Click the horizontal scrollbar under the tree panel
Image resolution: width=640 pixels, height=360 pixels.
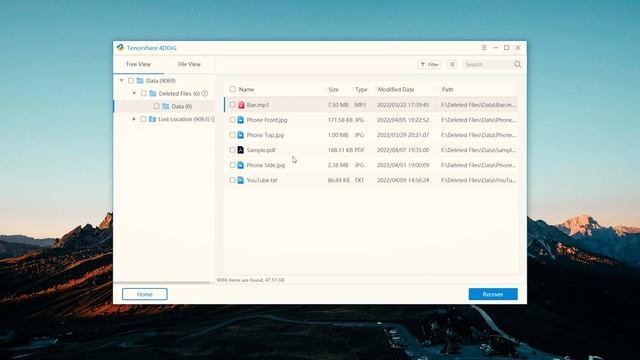[162, 282]
